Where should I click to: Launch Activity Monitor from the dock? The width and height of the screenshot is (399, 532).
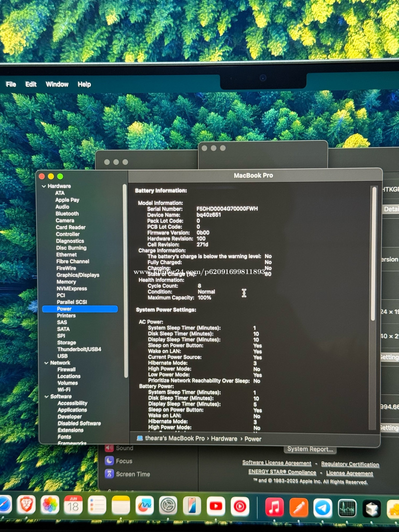(x=347, y=508)
